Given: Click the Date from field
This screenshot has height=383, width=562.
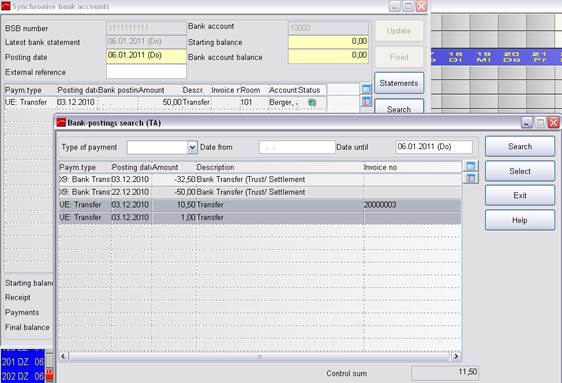Looking at the screenshot, I should tap(297, 147).
